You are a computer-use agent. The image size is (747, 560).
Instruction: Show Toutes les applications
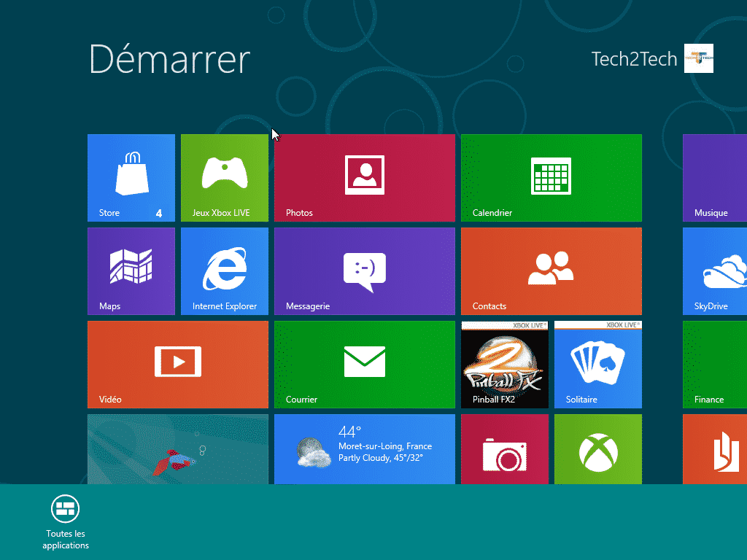click(65, 522)
